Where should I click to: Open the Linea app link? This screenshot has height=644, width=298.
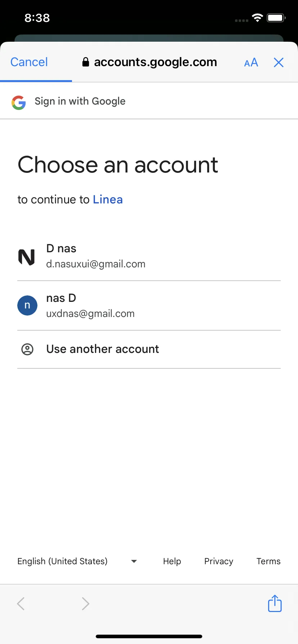tap(108, 199)
